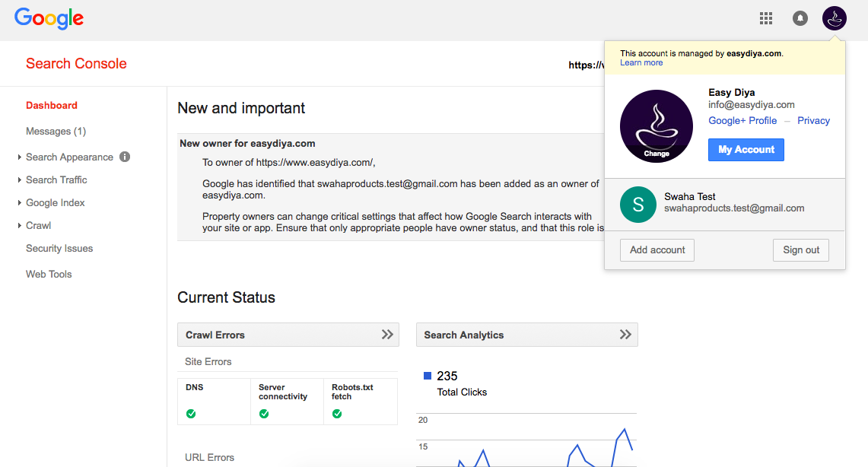
Task: Expand the Search Traffic menu arrow
Action: (19, 179)
